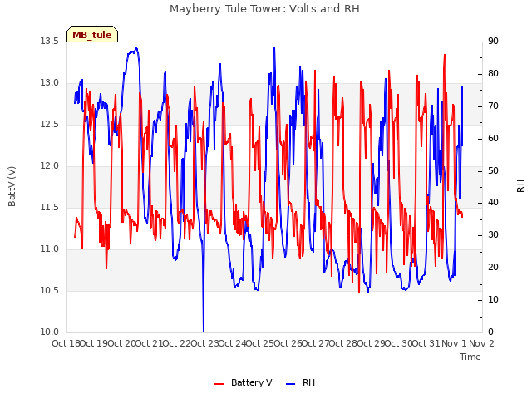Viewport: 532px width, 399px height.
Task: Click the 10.0 tick on BattV axis
Action: pos(50,332)
